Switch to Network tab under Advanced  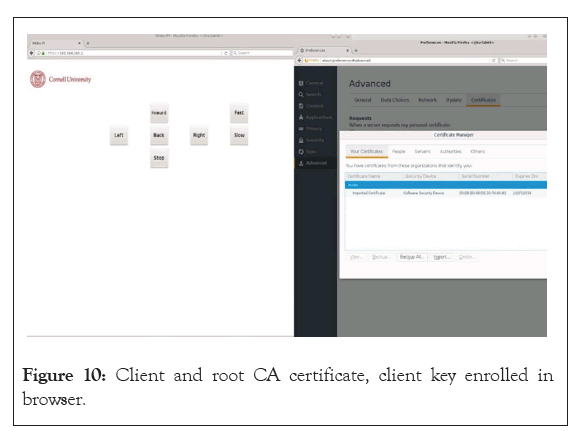click(427, 100)
